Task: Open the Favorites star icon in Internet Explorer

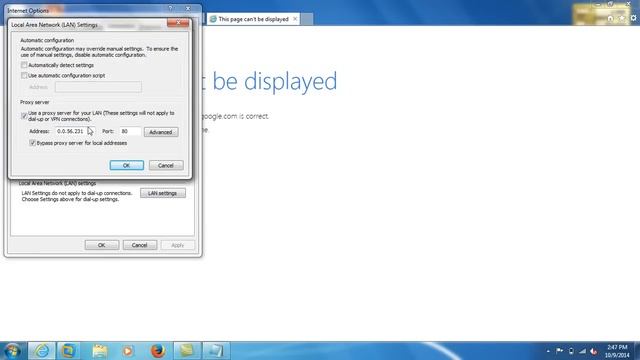Action: 622,18
